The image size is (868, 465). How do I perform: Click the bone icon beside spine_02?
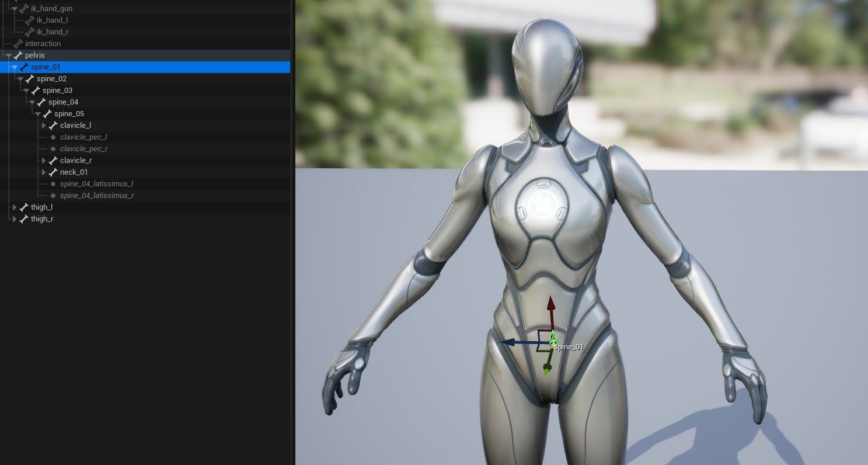coord(30,79)
